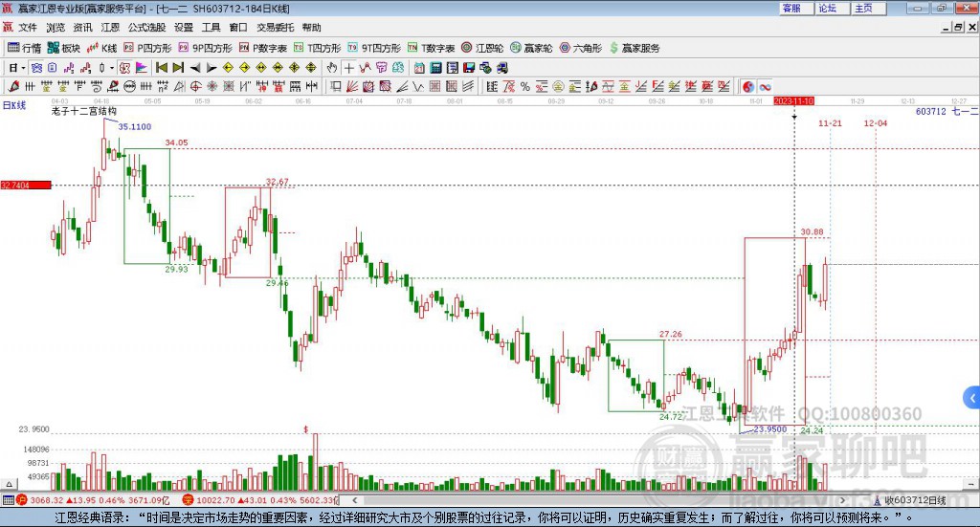
Task: Open the 资讯 menu
Action: coord(82,28)
